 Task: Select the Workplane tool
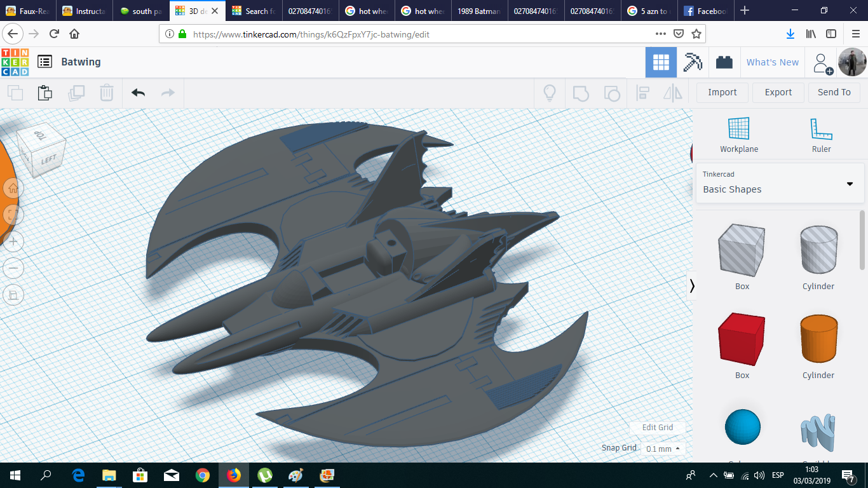pos(739,135)
